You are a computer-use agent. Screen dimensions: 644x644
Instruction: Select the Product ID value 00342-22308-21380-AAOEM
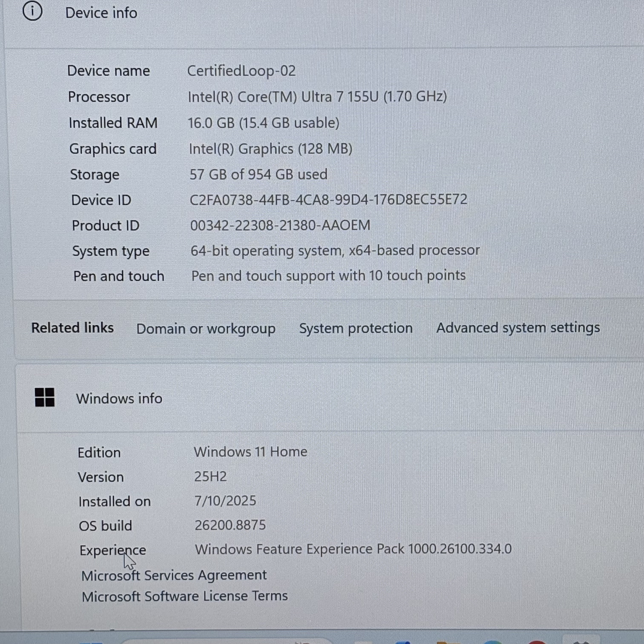point(280,225)
